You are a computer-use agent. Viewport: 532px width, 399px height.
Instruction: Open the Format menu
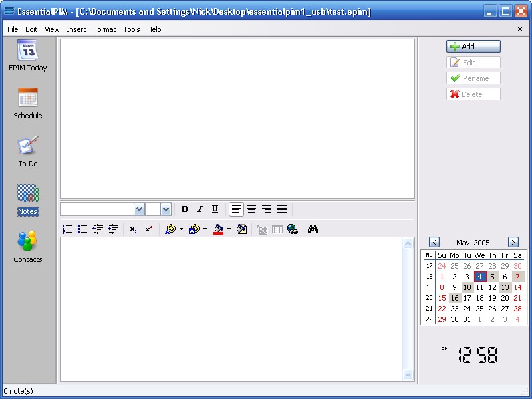[x=104, y=29]
